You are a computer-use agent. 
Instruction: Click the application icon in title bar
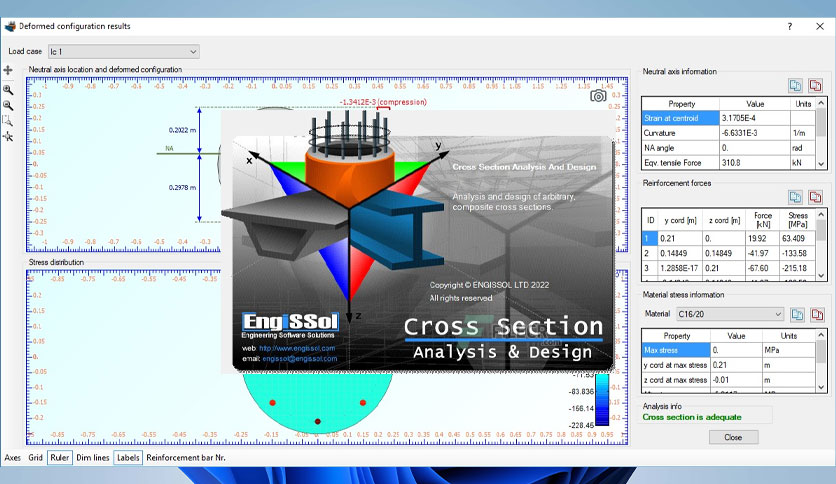[x=10, y=26]
